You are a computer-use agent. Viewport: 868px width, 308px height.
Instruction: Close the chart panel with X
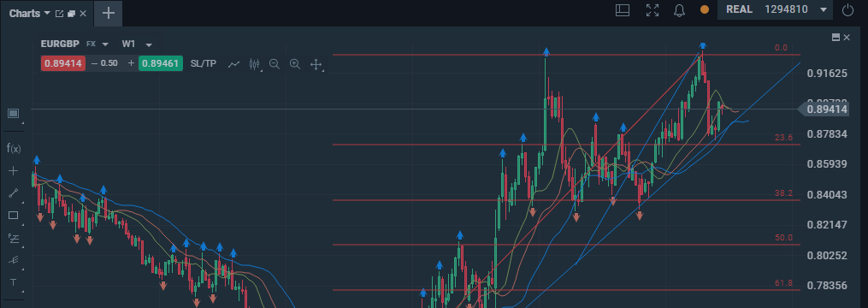pyautogui.click(x=847, y=37)
